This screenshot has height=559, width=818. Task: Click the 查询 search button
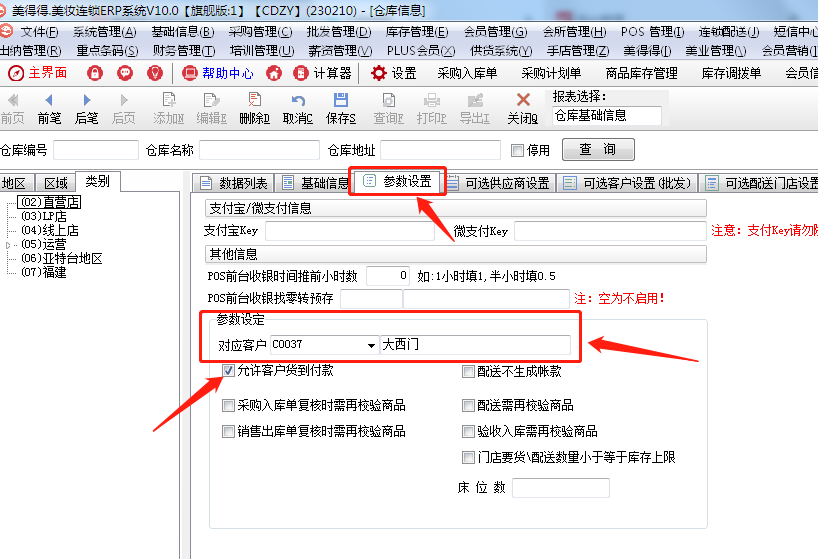[x=598, y=150]
